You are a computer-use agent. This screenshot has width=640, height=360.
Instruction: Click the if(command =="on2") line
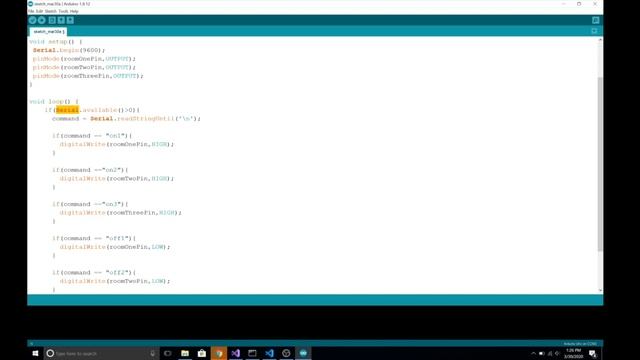90,170
